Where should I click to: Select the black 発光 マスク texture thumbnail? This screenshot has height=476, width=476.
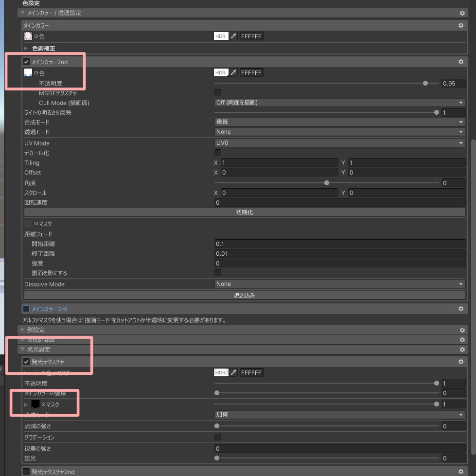(x=35, y=404)
